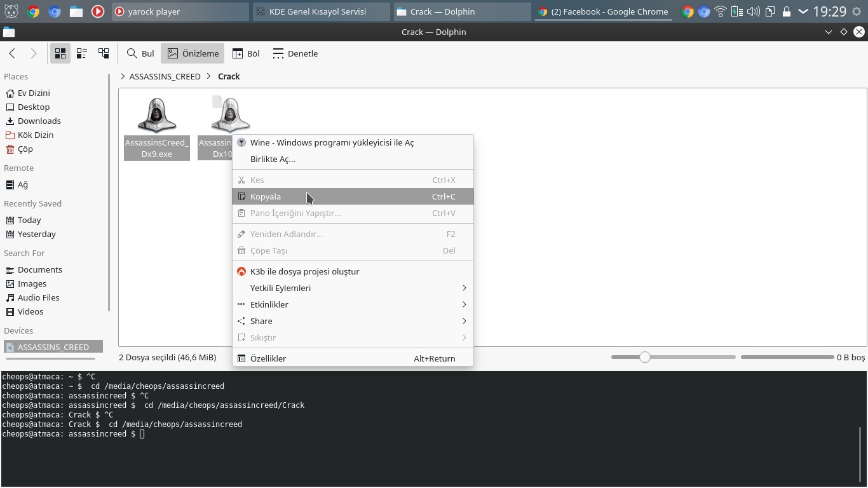The width and height of the screenshot is (868, 488).
Task: Toggle the Önizleme preview button
Action: click(x=193, y=53)
